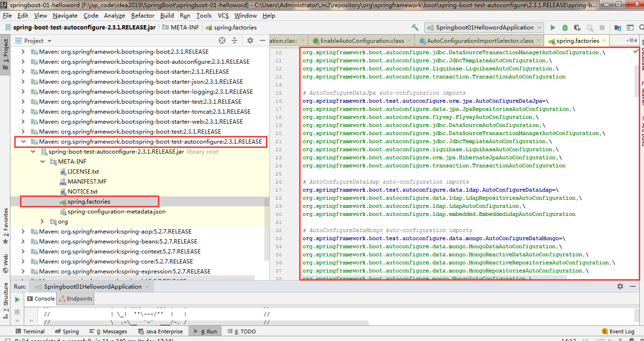
Task: Rerun the application from the Run panel
Action: [x=17, y=299]
